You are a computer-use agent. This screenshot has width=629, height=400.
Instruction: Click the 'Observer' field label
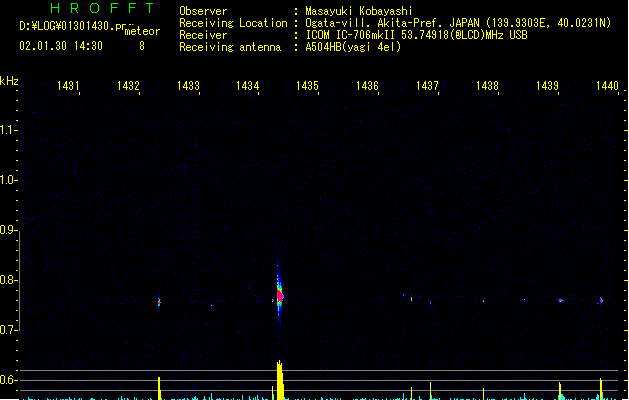point(203,11)
